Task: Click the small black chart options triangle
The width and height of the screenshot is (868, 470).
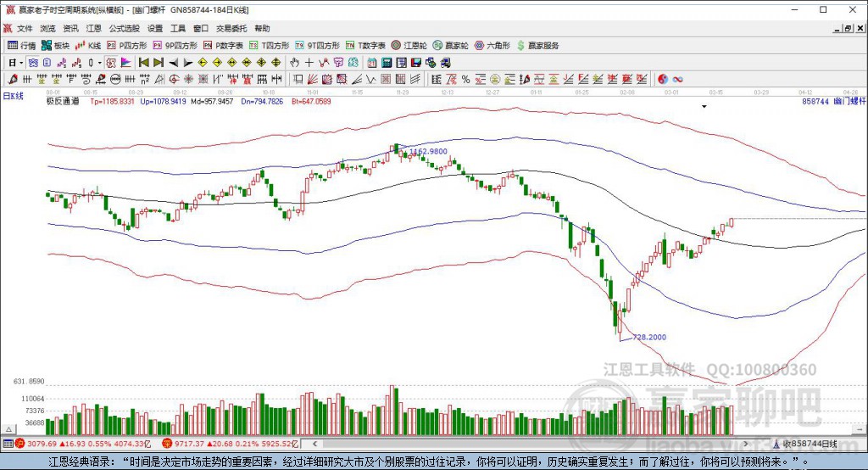Action: 704,106
